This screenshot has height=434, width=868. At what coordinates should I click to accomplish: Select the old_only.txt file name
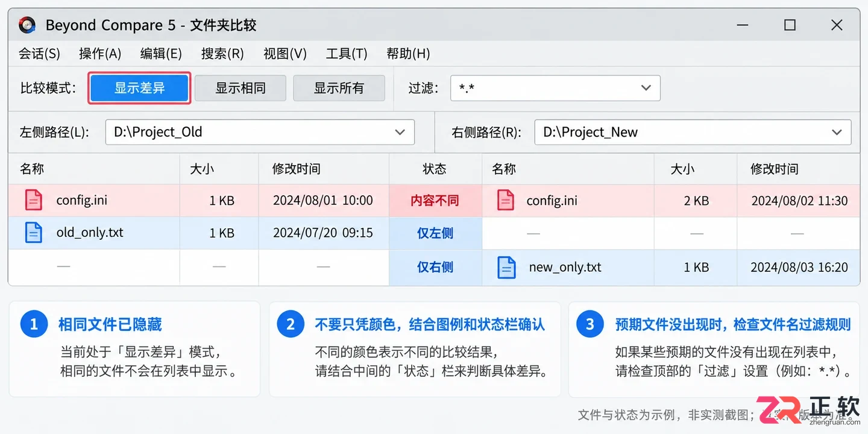[x=90, y=233]
